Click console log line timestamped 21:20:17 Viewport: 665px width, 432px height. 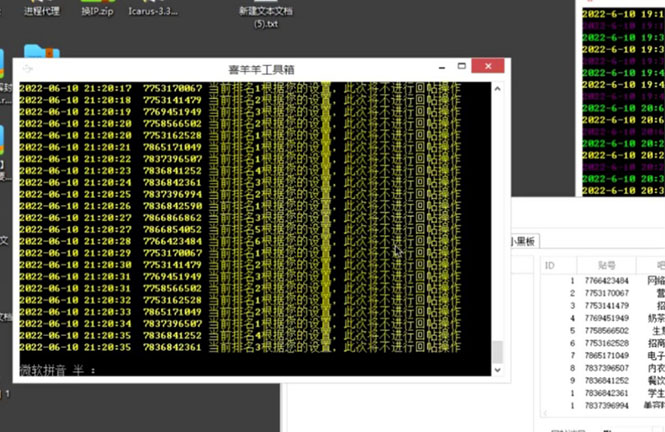tap(200, 88)
